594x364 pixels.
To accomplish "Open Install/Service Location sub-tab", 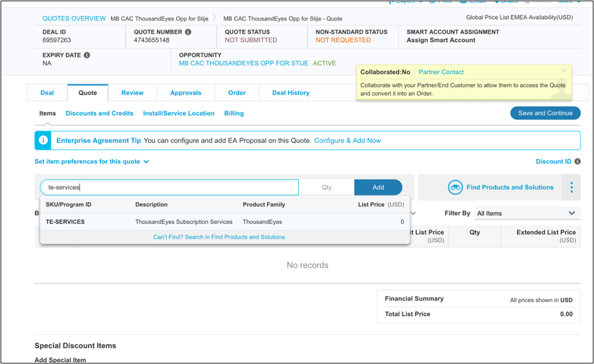I will click(178, 113).
